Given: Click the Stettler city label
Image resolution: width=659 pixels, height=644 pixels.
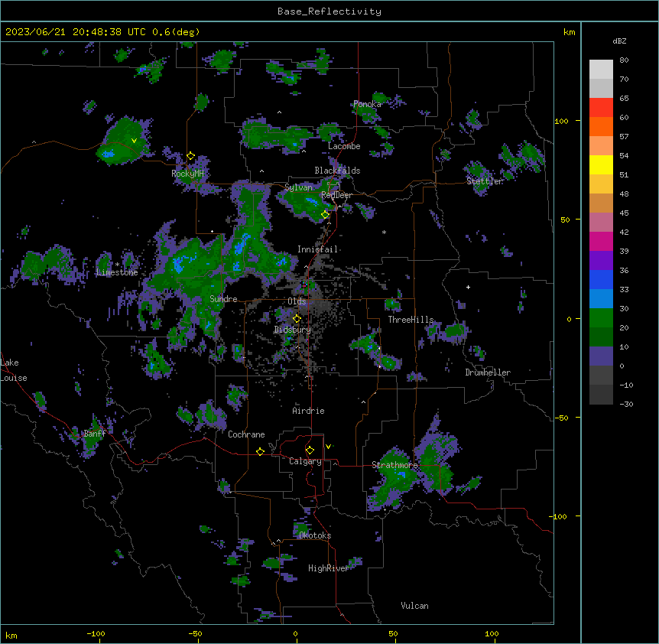Looking at the screenshot, I should pyautogui.click(x=485, y=181).
